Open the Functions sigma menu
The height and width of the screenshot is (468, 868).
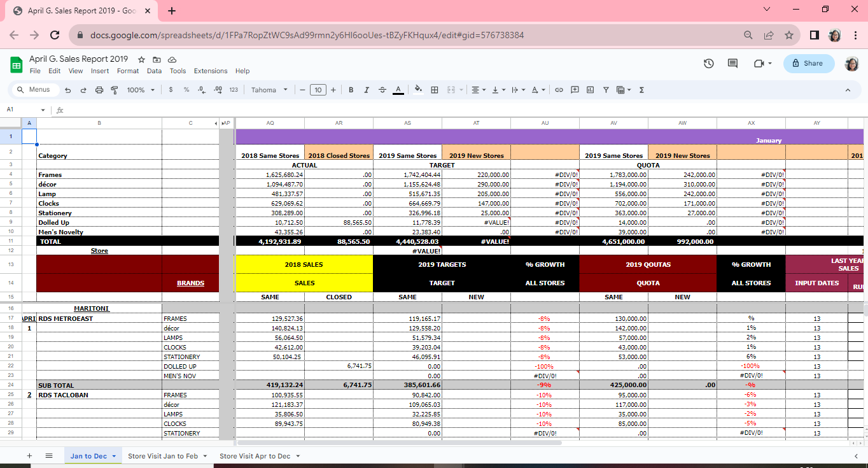pos(641,90)
